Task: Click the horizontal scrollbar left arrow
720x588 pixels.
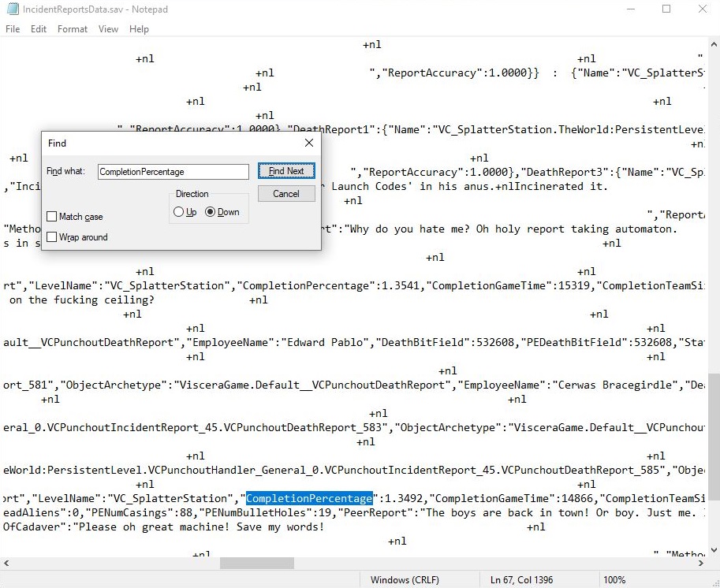Action: click(x=6, y=564)
